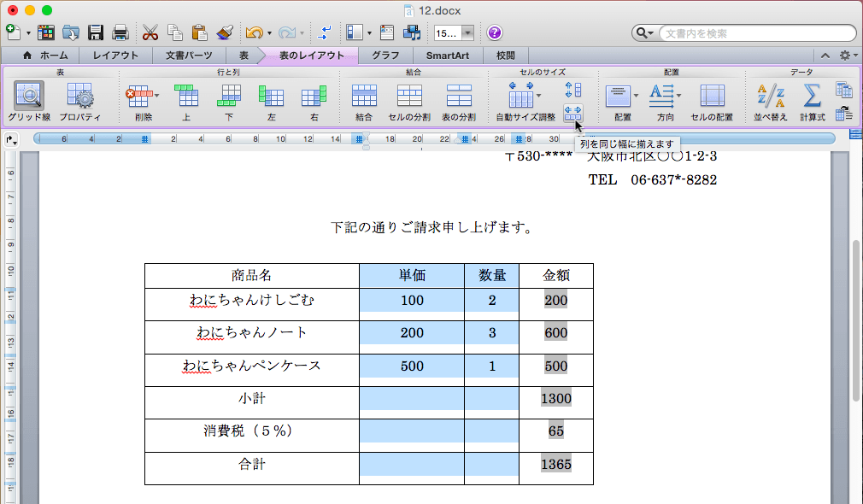863x504 pixels.
Task: Collapse the ribbon with the chevron
Action: pos(825,56)
